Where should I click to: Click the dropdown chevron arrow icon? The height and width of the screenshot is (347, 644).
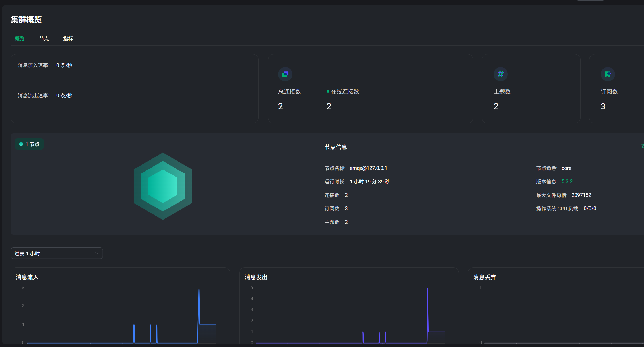click(x=96, y=253)
